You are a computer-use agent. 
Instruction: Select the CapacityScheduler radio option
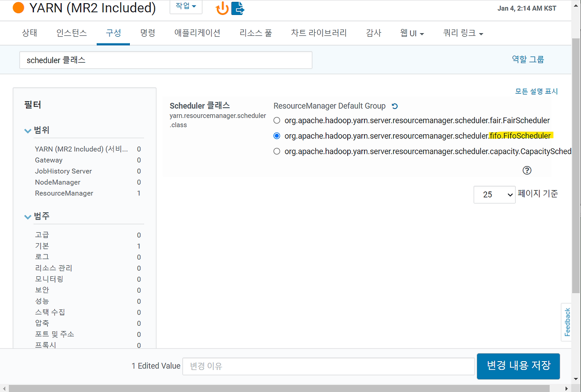(x=277, y=151)
